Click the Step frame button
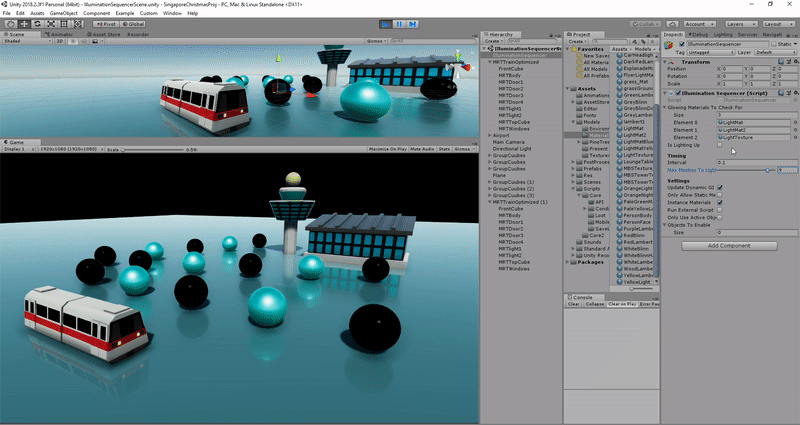 point(413,24)
